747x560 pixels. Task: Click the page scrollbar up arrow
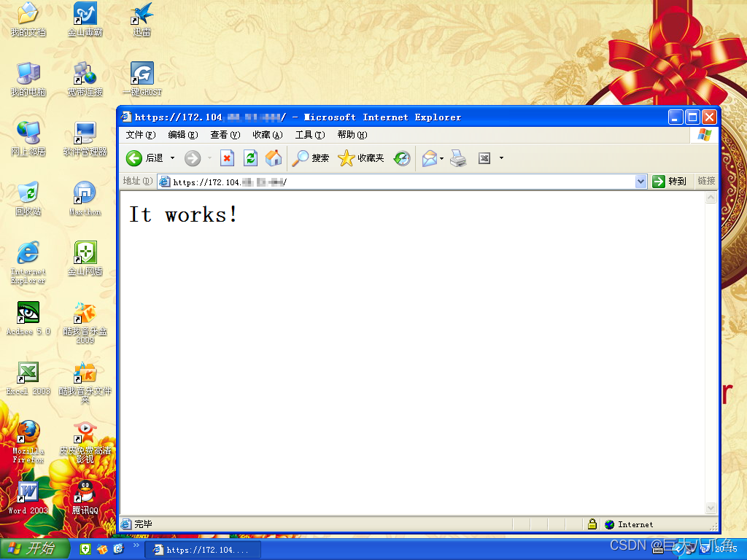coord(711,197)
